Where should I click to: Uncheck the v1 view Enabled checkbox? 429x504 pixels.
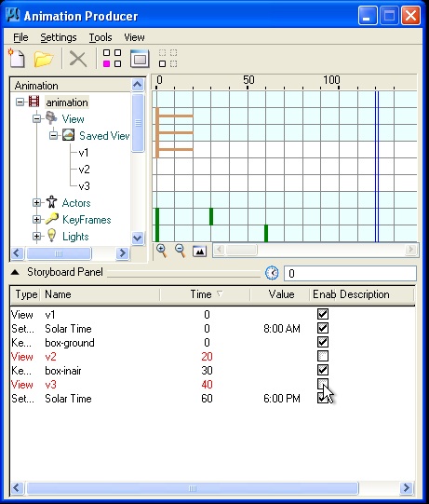coord(323,314)
